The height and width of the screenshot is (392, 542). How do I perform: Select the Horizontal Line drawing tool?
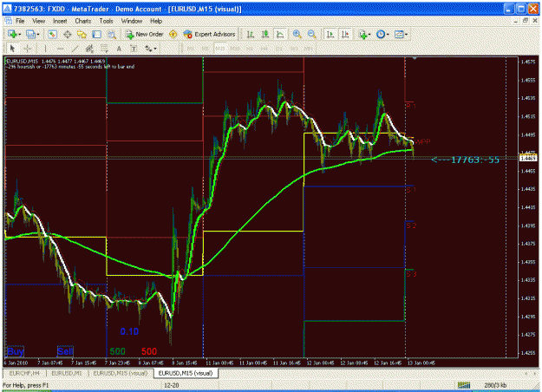60,49
